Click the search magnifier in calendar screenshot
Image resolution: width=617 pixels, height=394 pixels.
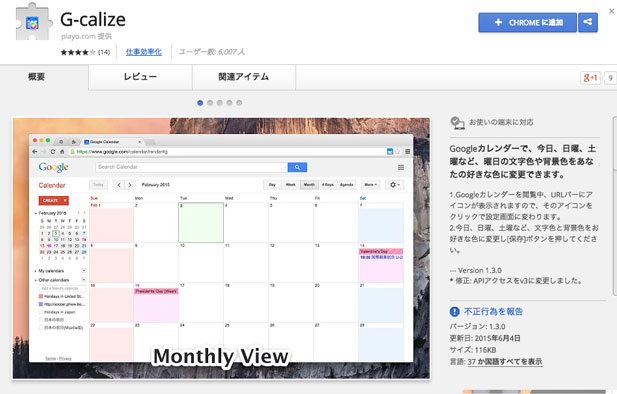coord(297,167)
